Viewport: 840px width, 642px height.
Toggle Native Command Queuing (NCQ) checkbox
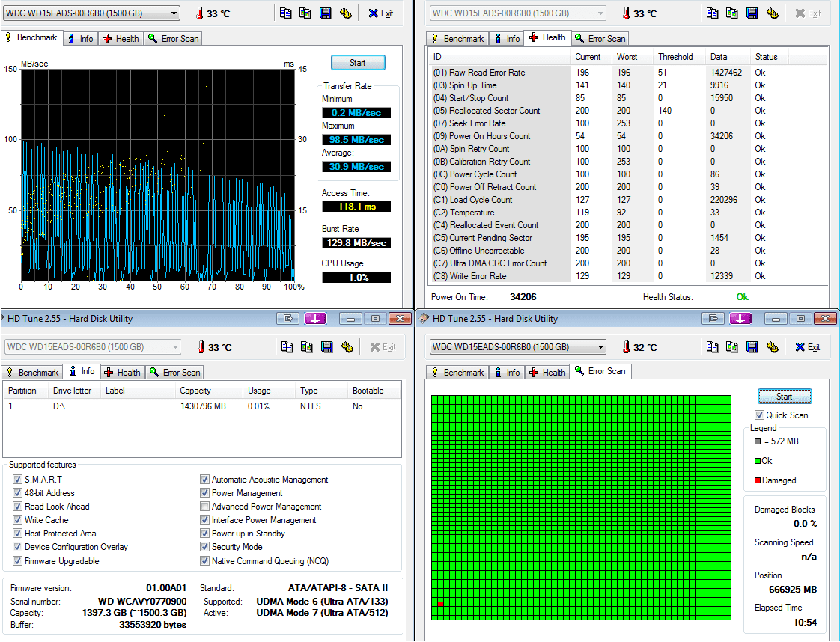click(204, 560)
